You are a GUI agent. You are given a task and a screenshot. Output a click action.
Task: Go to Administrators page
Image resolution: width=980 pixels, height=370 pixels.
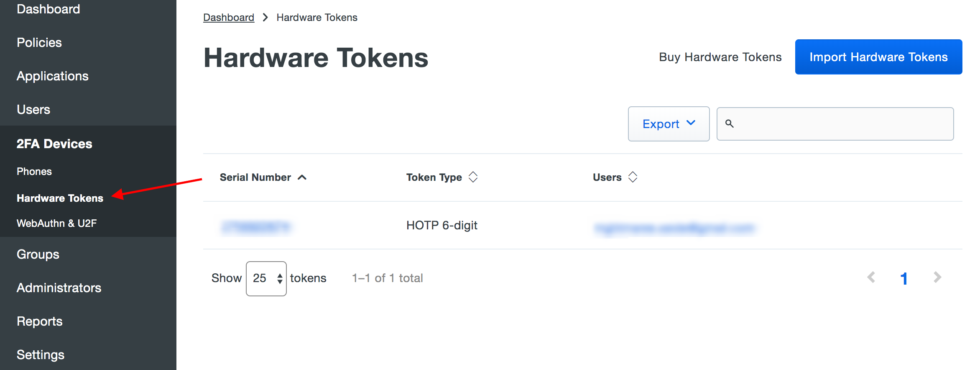(59, 288)
